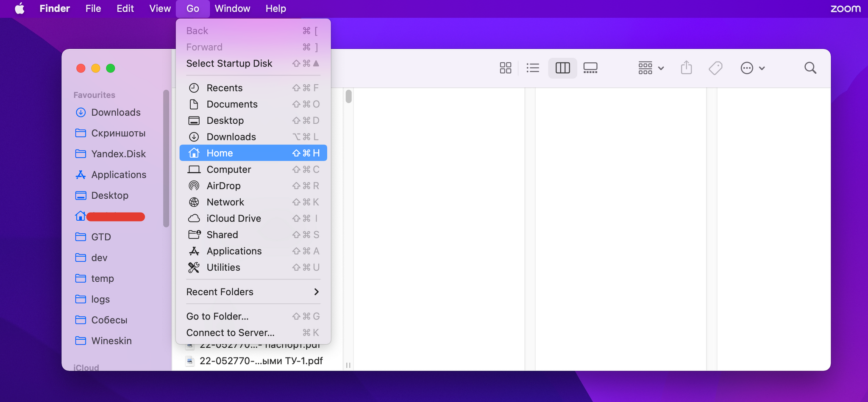This screenshot has height=402, width=868.
Task: Open the Window menu
Action: [x=232, y=8]
